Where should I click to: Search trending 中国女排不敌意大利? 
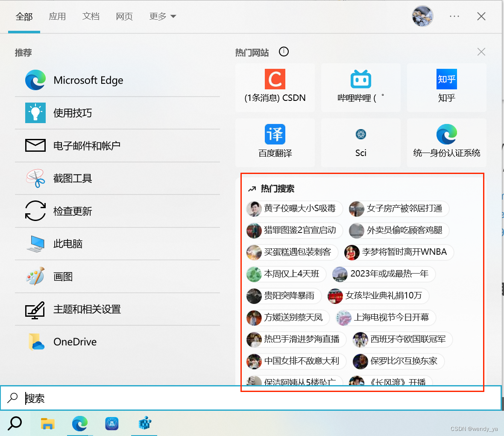click(x=296, y=361)
